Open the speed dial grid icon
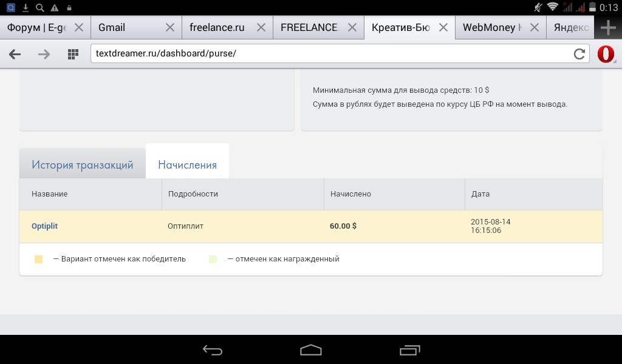Viewport: 622px width, 364px height. (73, 54)
